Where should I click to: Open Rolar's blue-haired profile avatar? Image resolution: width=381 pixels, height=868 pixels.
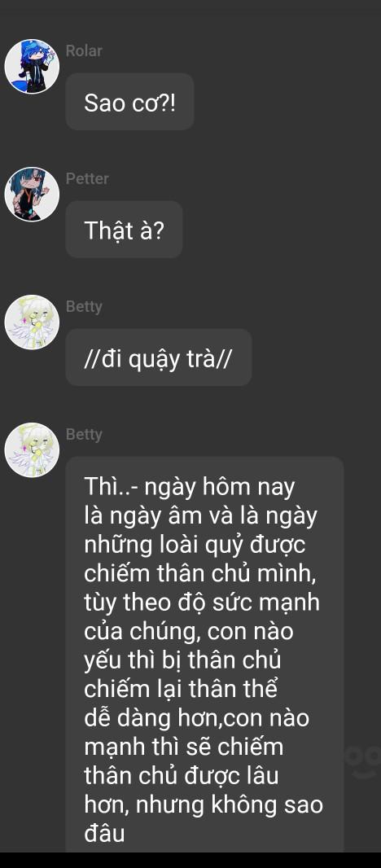point(32,67)
